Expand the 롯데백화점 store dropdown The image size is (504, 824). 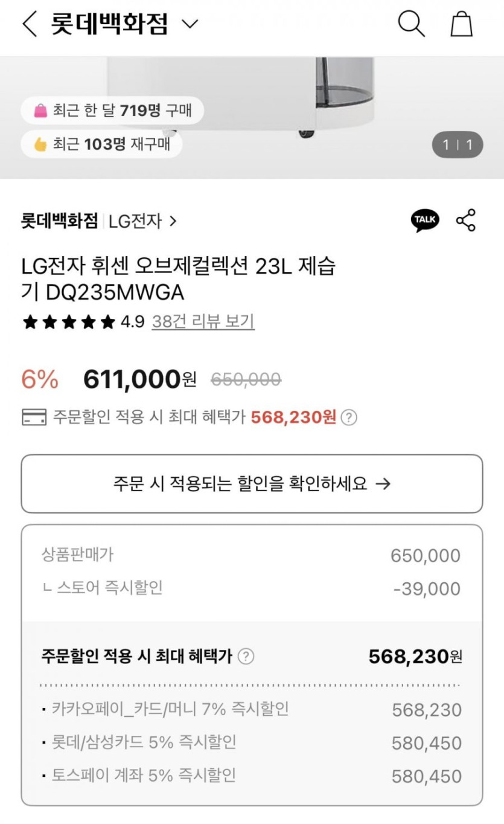pos(190,24)
